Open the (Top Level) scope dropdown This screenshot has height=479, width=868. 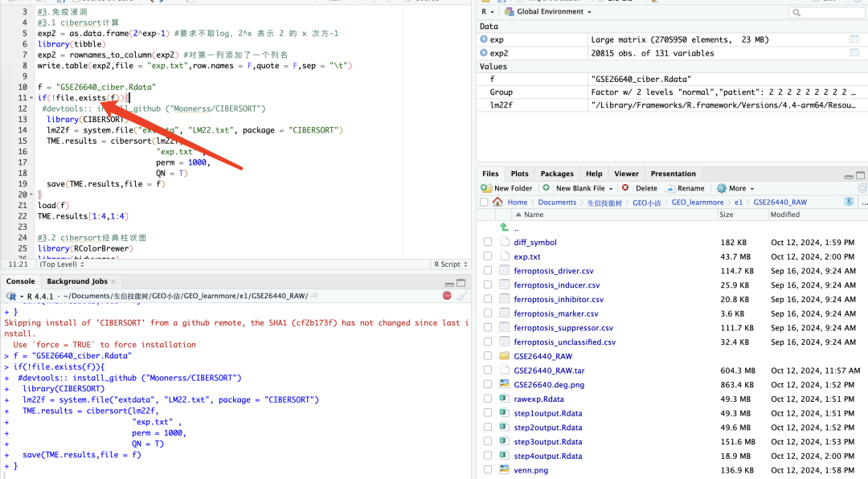[61, 264]
